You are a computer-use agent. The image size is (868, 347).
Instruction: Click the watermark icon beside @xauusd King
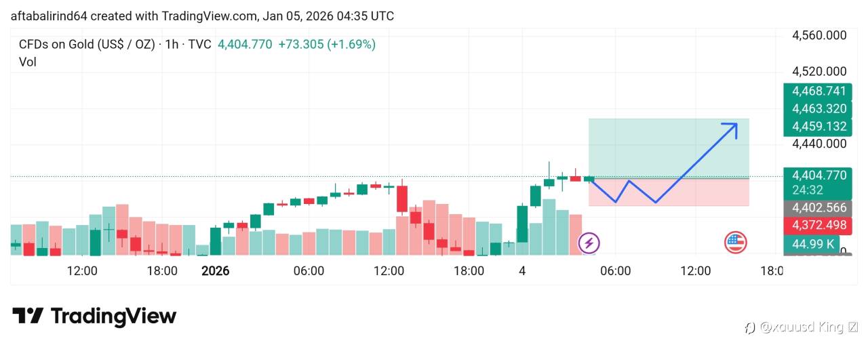[749, 328]
